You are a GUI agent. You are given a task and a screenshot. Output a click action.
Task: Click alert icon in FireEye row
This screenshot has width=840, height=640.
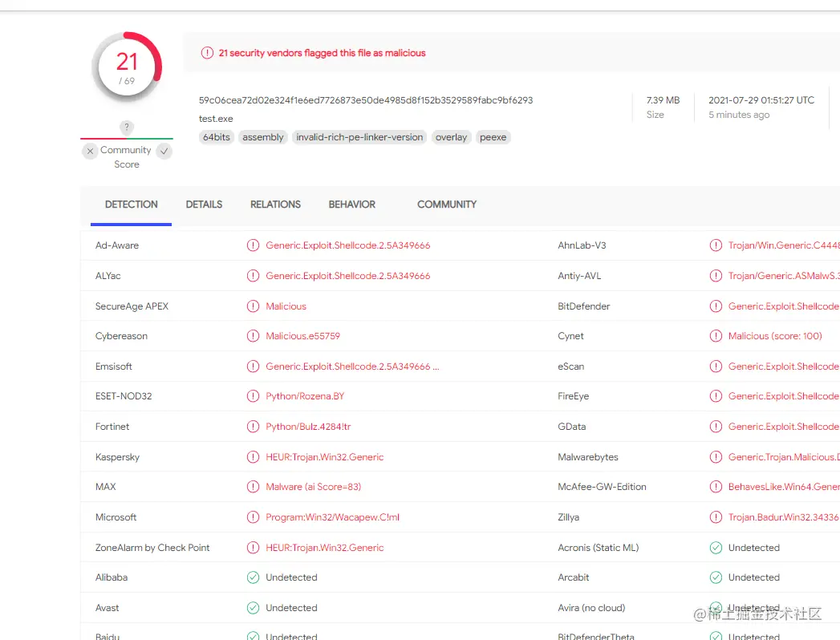coord(716,395)
